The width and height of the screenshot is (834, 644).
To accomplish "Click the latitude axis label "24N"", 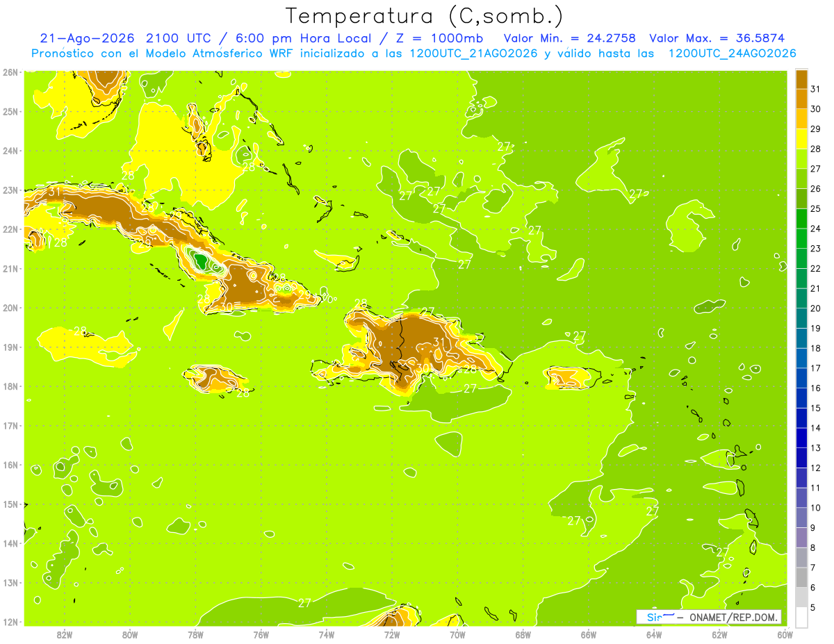I will click(10, 150).
